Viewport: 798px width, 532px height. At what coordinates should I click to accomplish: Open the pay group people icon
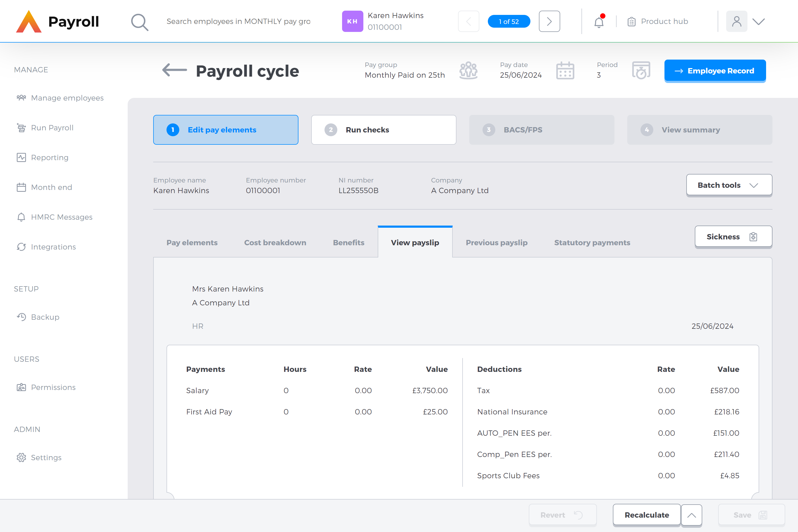(468, 70)
